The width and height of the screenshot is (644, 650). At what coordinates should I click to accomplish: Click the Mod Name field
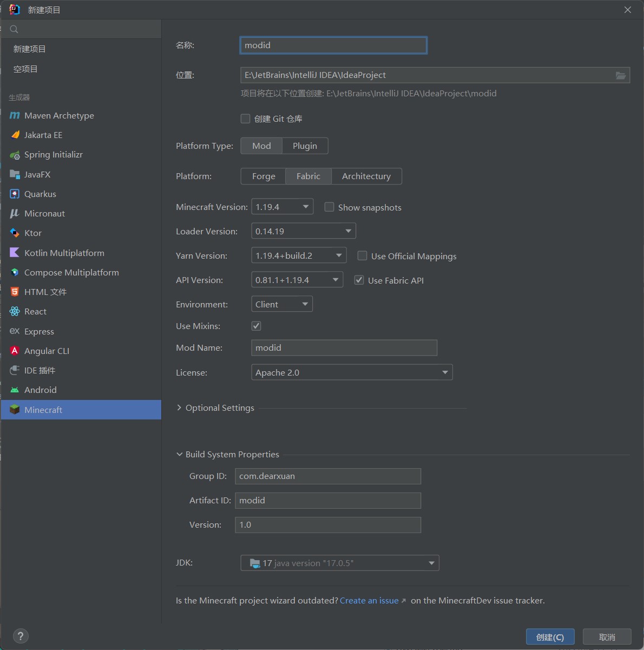click(x=344, y=347)
